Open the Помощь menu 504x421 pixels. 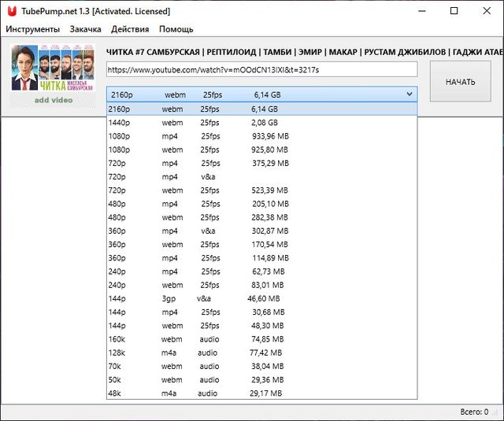(176, 29)
